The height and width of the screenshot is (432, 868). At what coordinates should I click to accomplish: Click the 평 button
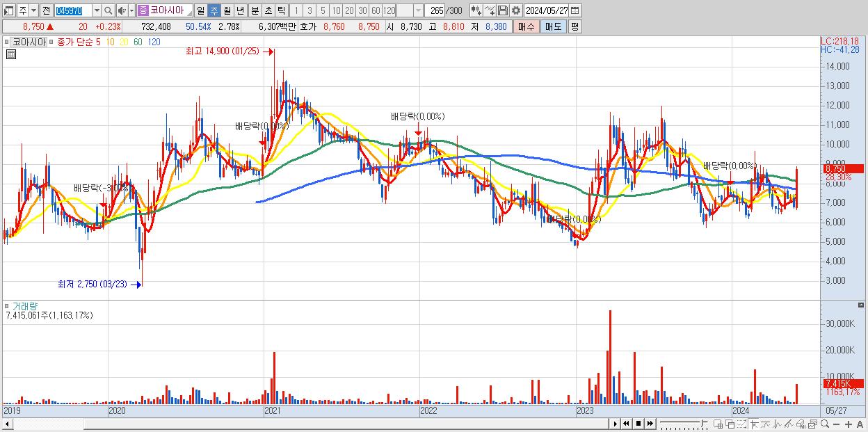coord(574,26)
